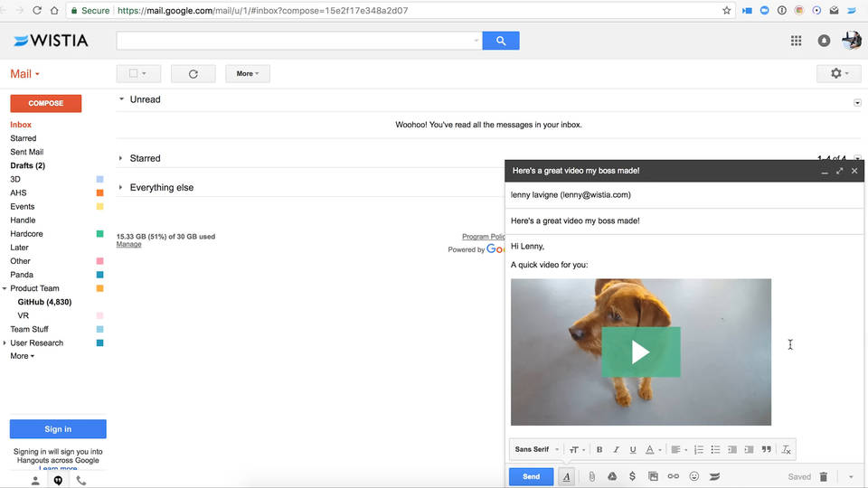This screenshot has height=488, width=868.
Task: Open the text alignment dropdown
Action: pyautogui.click(x=679, y=450)
